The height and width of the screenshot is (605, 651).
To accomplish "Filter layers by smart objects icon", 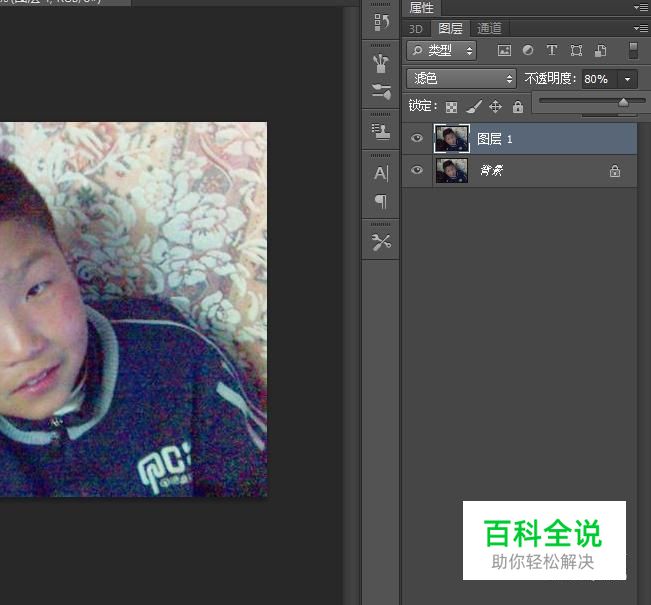I will click(x=600, y=51).
